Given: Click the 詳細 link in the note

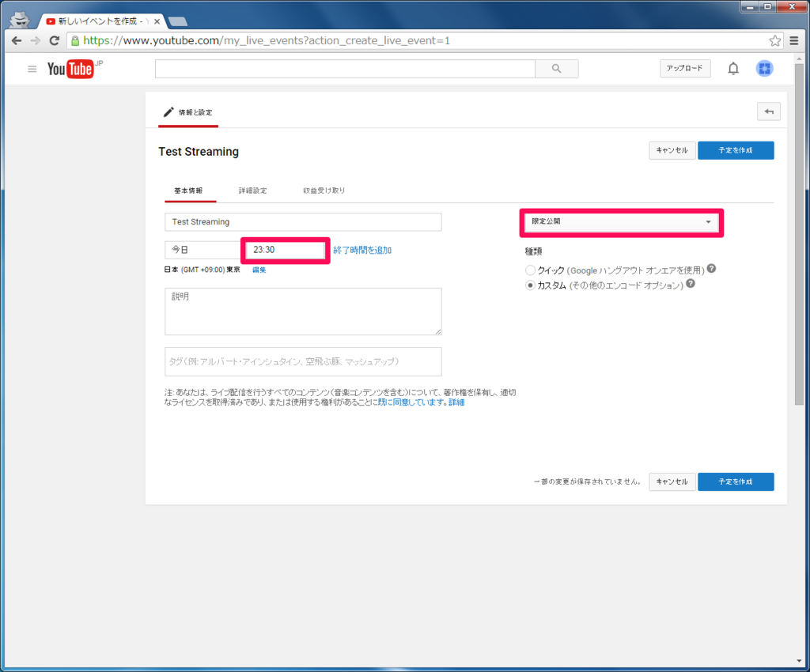Looking at the screenshot, I should (456, 402).
